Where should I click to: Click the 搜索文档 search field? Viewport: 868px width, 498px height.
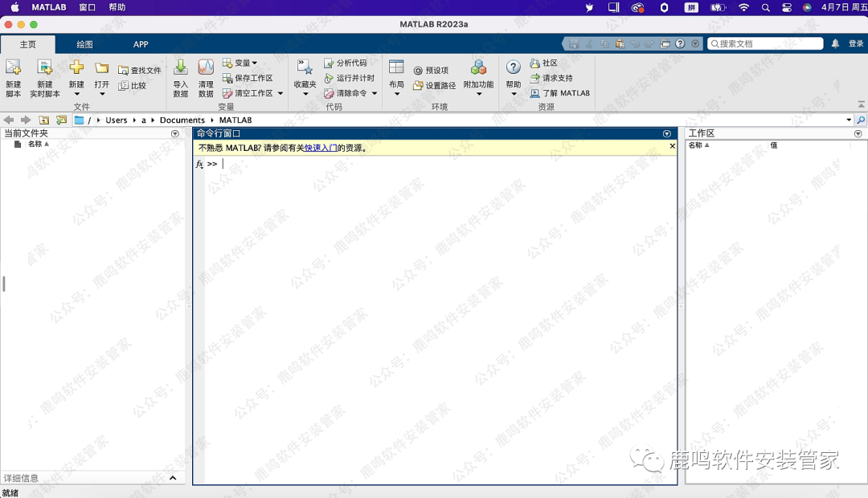pos(768,44)
